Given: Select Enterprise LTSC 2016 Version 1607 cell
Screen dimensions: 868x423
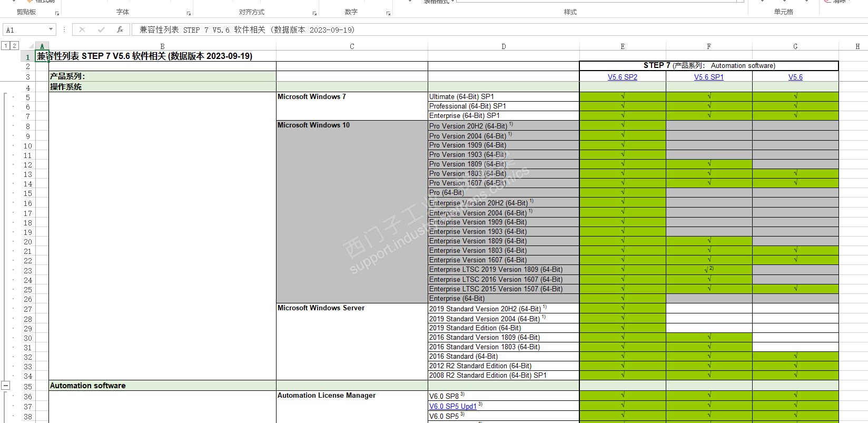Looking at the screenshot, I should pyautogui.click(x=504, y=279).
